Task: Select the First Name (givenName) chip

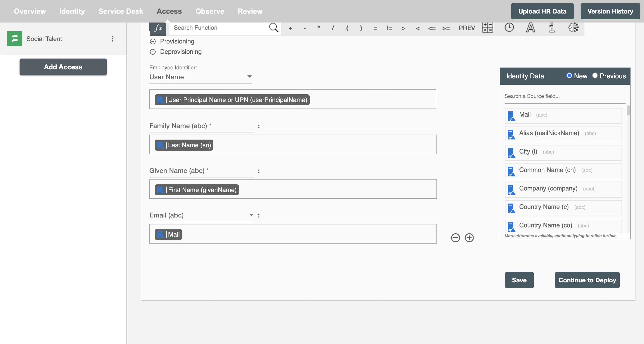Action: pyautogui.click(x=197, y=190)
